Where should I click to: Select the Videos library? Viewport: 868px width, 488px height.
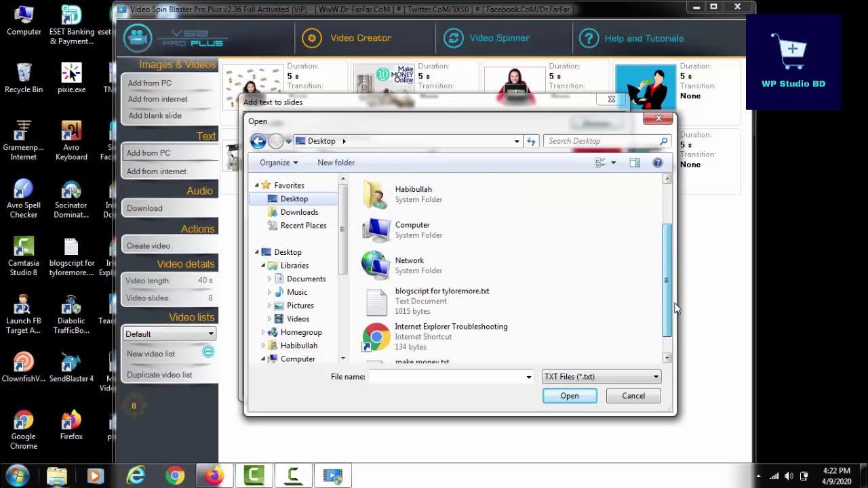[298, 319]
